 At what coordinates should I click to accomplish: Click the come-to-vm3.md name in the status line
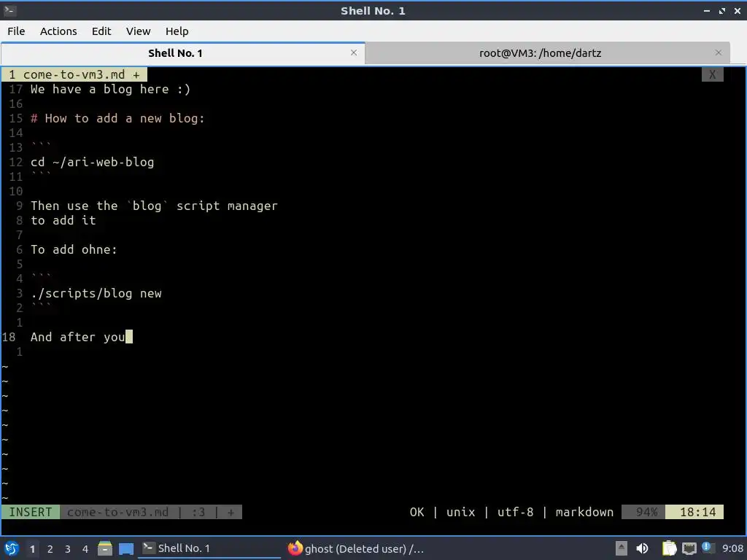117,512
